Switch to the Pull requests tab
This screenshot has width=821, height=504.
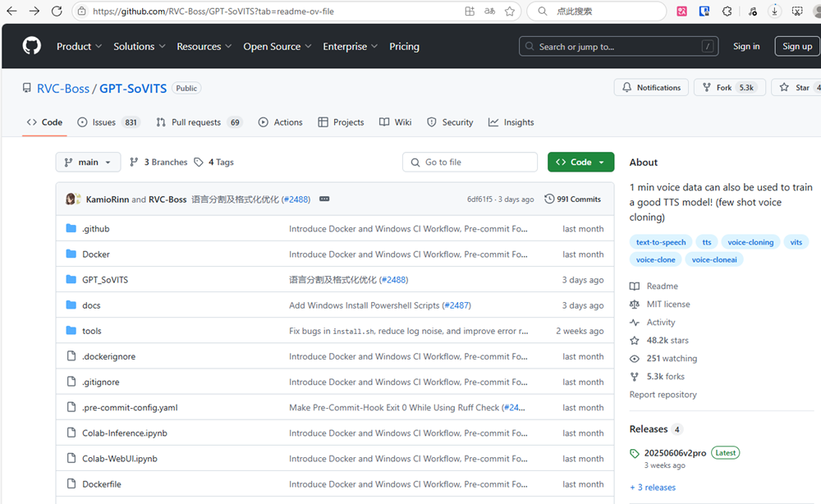point(199,122)
